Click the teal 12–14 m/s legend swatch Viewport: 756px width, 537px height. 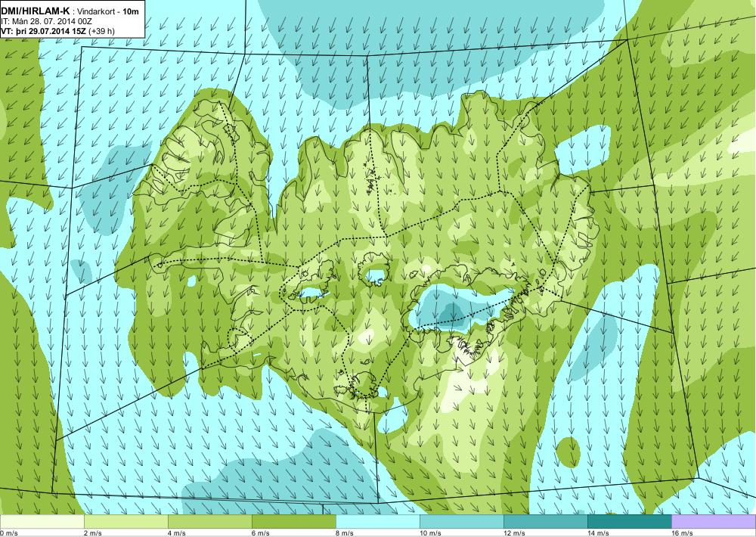coord(546,522)
